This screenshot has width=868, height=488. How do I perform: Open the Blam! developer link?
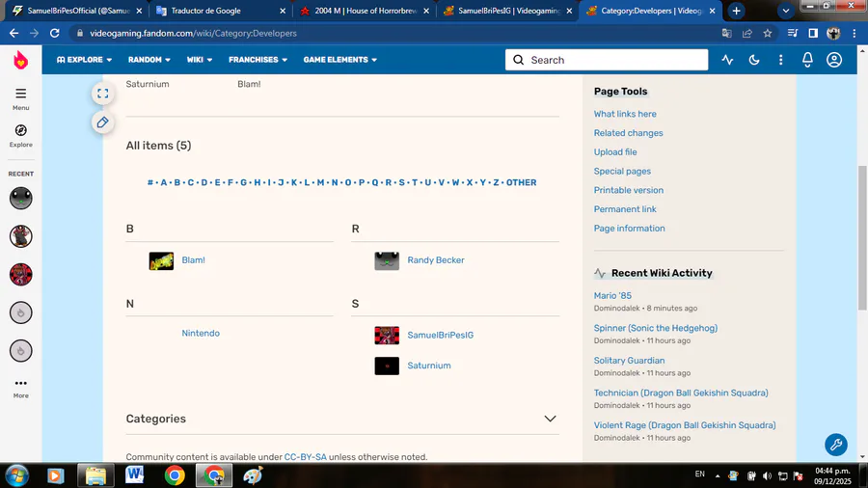[x=193, y=260]
